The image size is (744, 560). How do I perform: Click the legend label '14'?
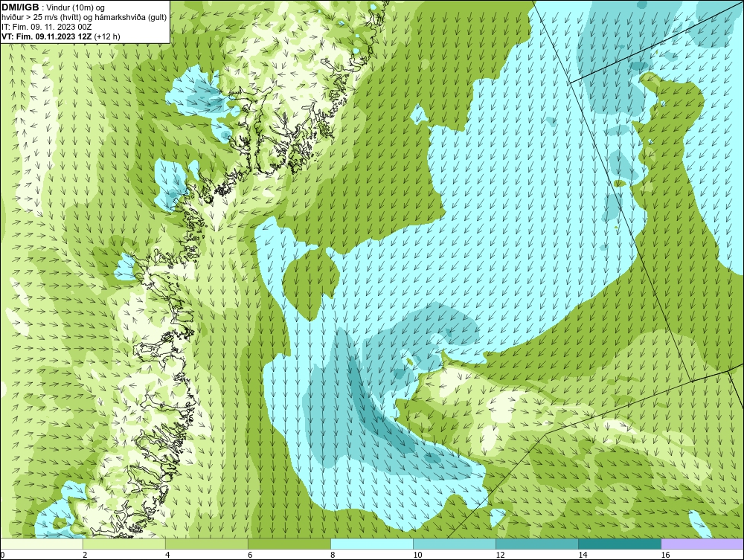(583, 555)
